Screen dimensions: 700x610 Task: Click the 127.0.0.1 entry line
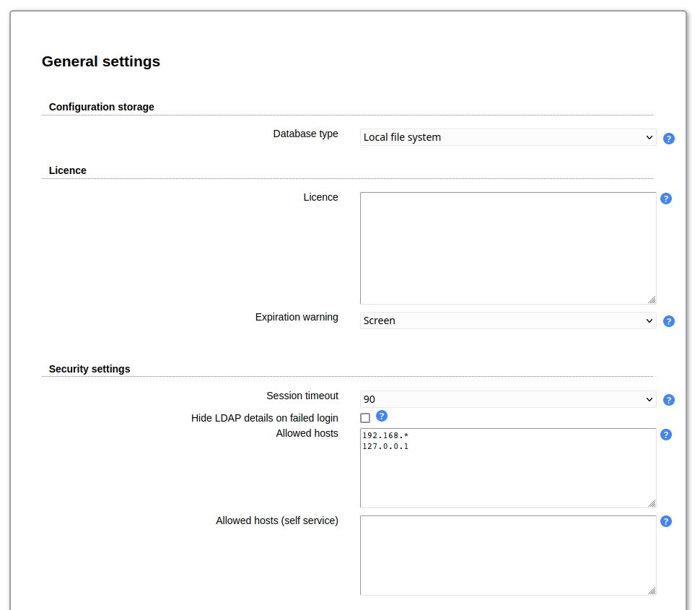385,447
